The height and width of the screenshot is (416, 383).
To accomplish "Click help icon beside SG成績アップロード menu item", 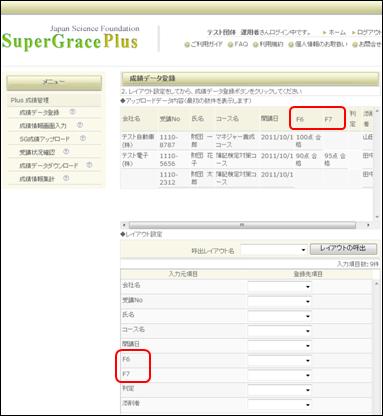I will pyautogui.click(x=83, y=138).
